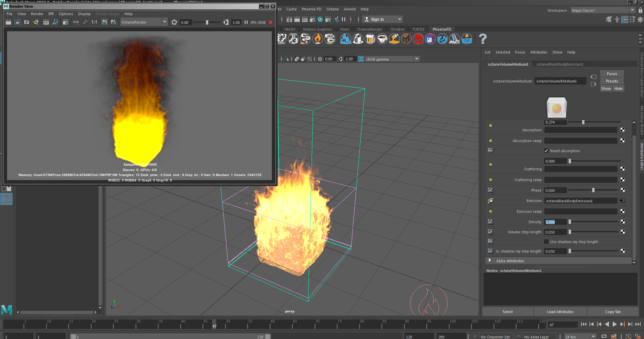This screenshot has width=644, height=339.
Task: Click the pause IPR icon in Render View
Action: click(246, 23)
